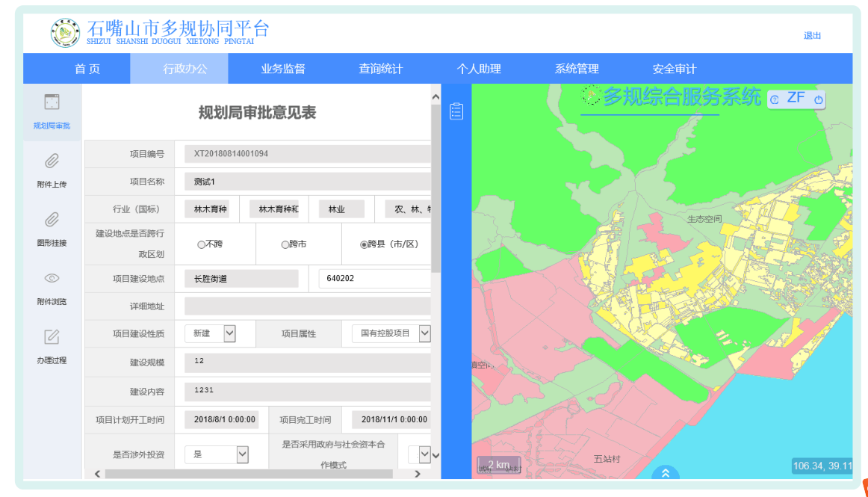The height and width of the screenshot is (497, 868).
Task: Expand the map's bottom double-chevron panel
Action: click(666, 472)
